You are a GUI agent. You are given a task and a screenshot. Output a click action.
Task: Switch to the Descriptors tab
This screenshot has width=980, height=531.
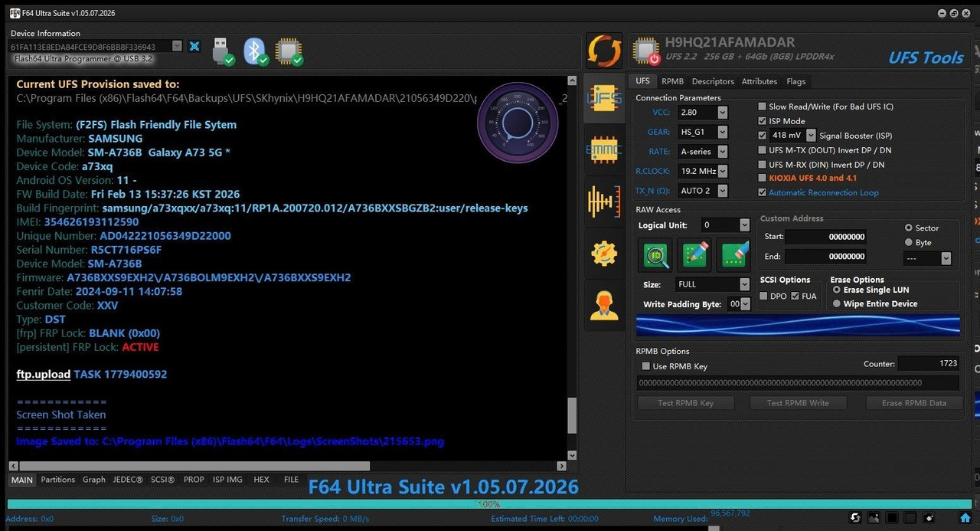(x=713, y=81)
